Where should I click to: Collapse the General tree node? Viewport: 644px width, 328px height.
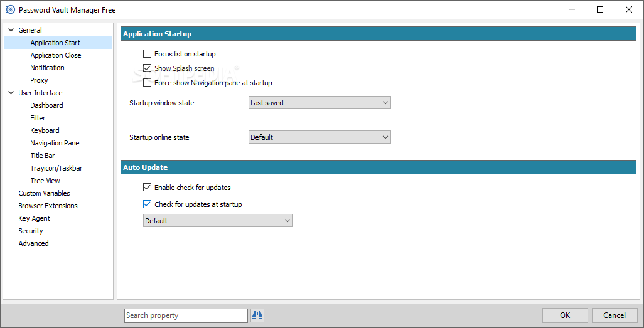pos(11,30)
